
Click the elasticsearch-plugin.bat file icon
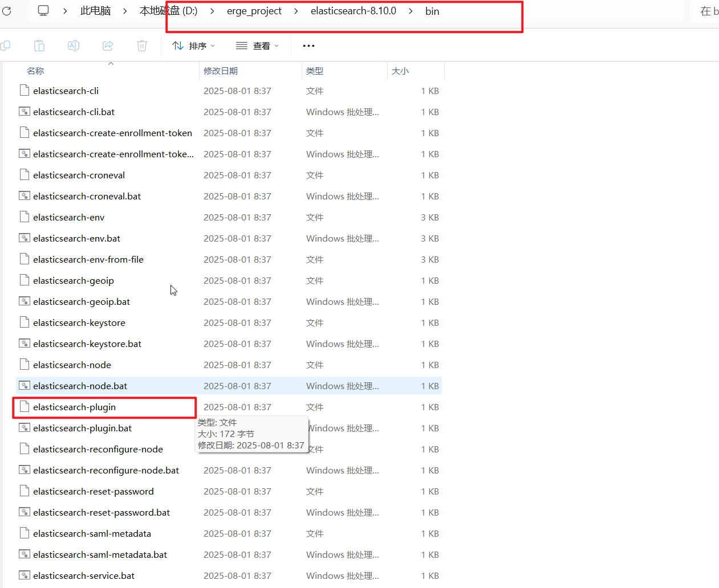pyautogui.click(x=25, y=428)
